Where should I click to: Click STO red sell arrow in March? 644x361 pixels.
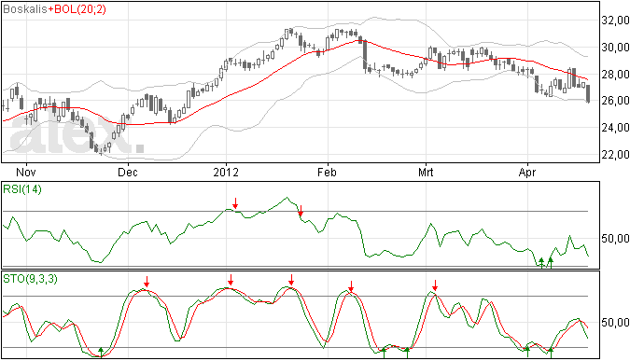[435, 285]
